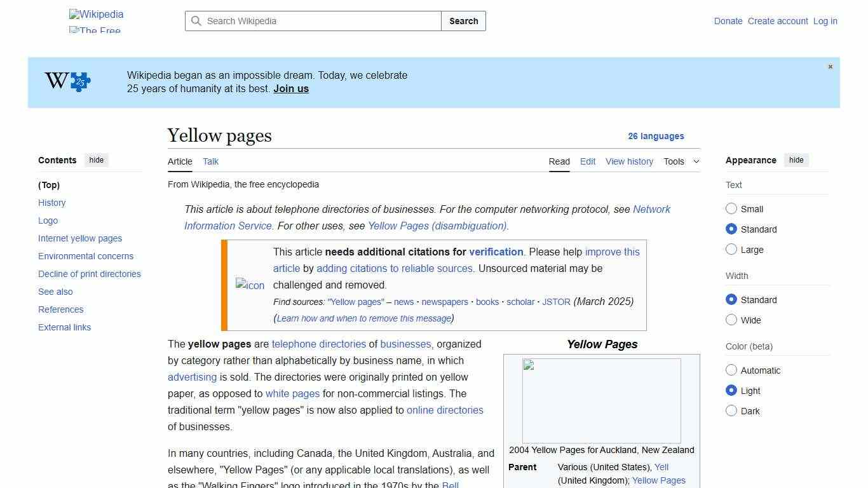Open the 26 languages selector

(656, 136)
